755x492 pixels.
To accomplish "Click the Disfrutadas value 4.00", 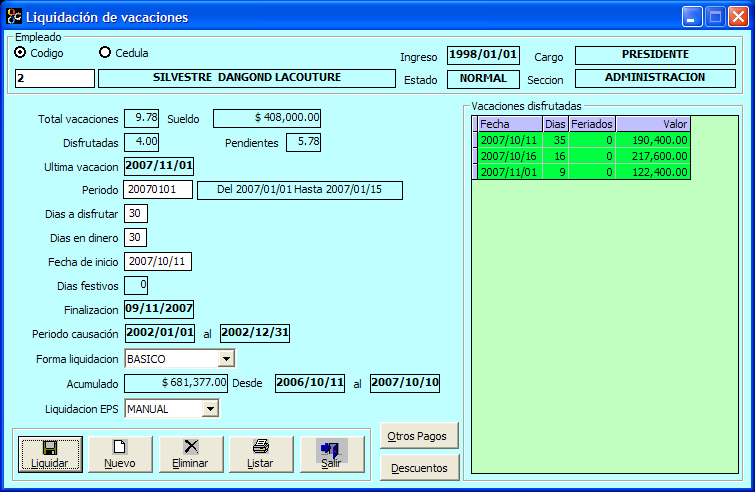I will pyautogui.click(x=142, y=142).
